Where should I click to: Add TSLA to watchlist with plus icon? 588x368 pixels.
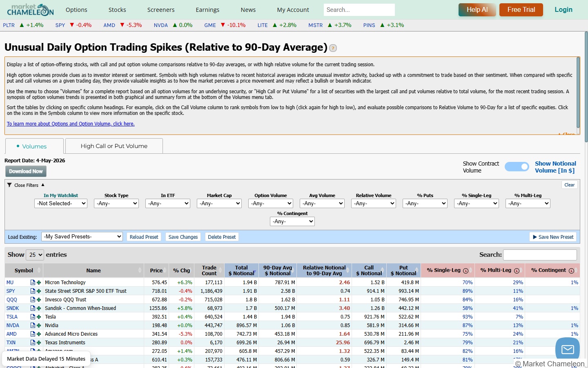pyautogui.click(x=39, y=317)
